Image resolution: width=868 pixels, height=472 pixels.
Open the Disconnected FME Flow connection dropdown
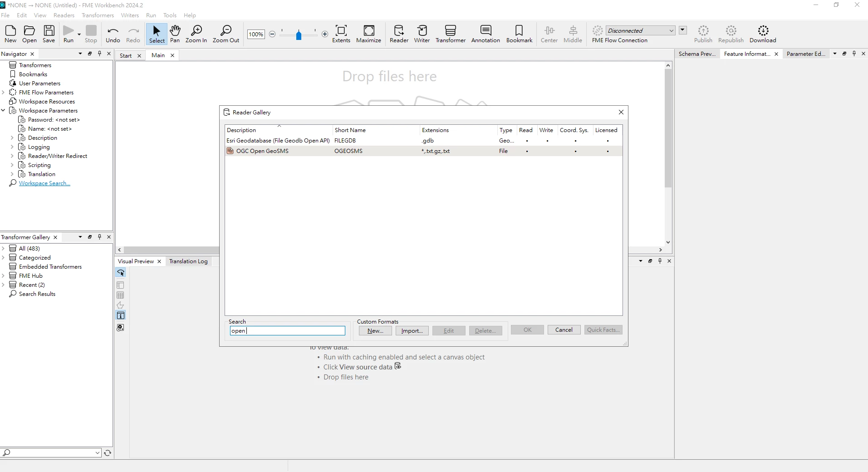click(640, 30)
